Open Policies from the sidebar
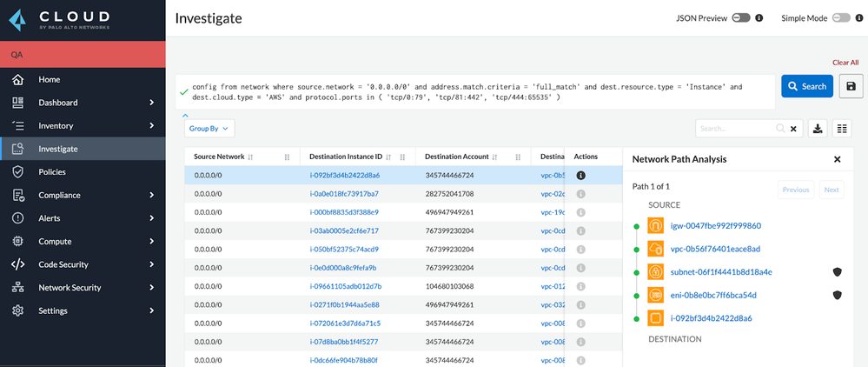The height and width of the screenshot is (367, 868). point(51,172)
